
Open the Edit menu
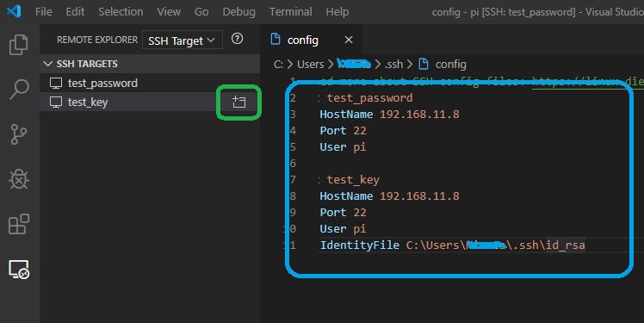(x=75, y=11)
